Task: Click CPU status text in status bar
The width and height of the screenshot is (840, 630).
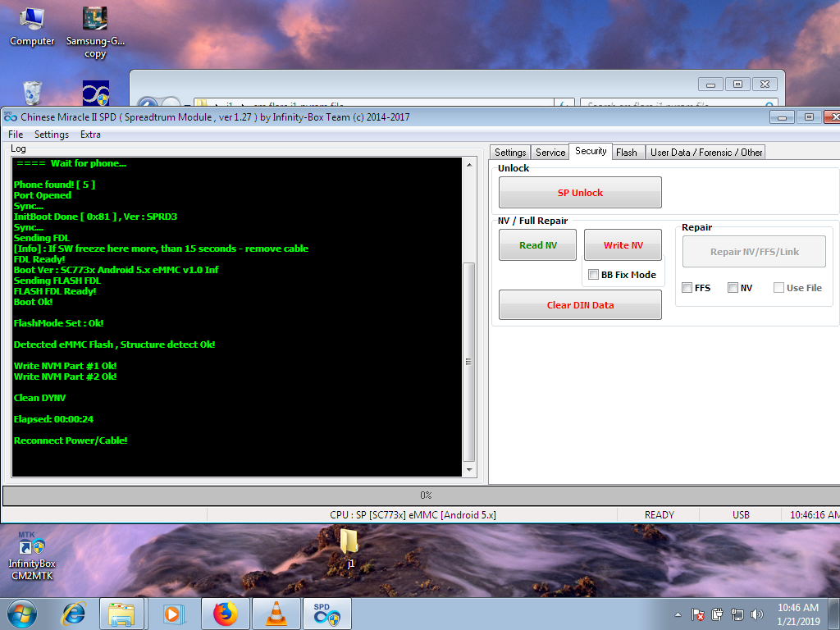Action: tap(413, 515)
